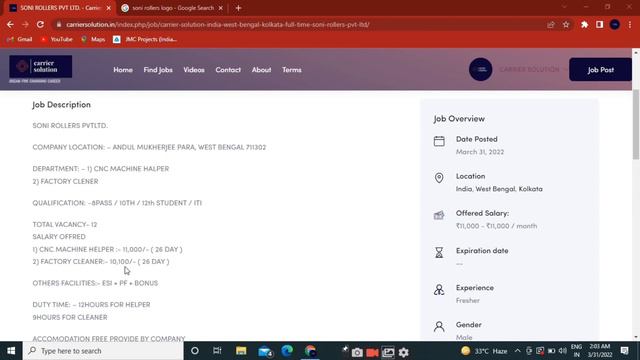The image size is (640, 360).
Task: Open Camera app on taskbar
Action: pos(357,352)
